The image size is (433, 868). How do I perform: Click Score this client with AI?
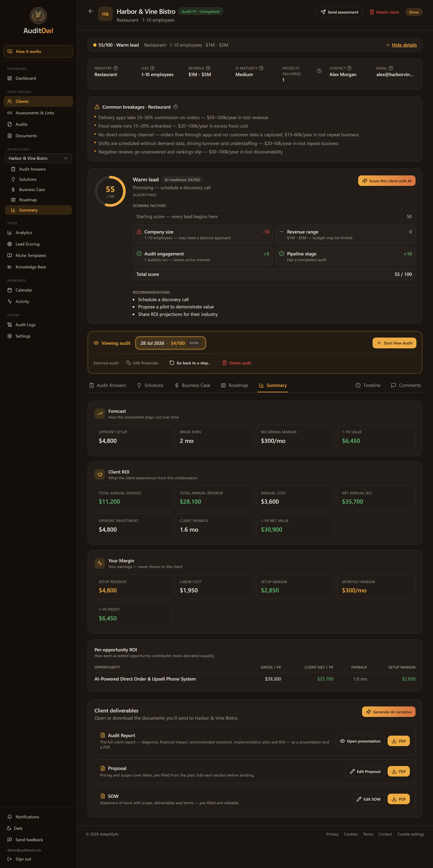387,181
